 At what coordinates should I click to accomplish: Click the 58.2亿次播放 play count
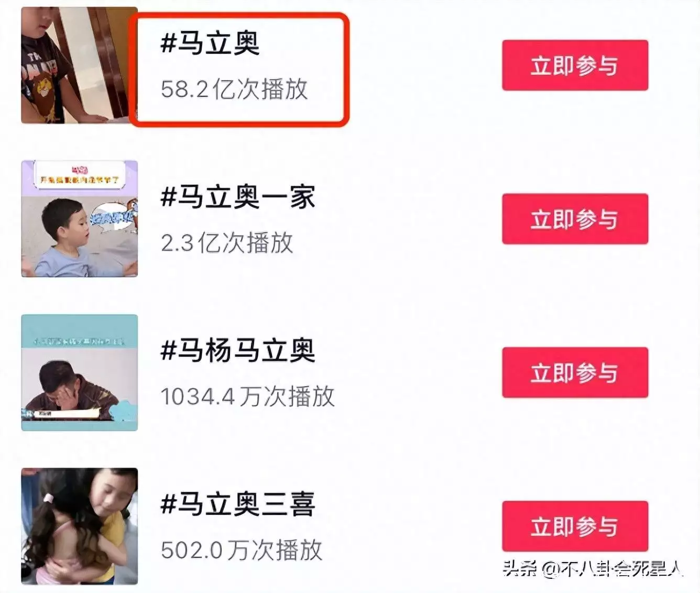click(x=234, y=89)
